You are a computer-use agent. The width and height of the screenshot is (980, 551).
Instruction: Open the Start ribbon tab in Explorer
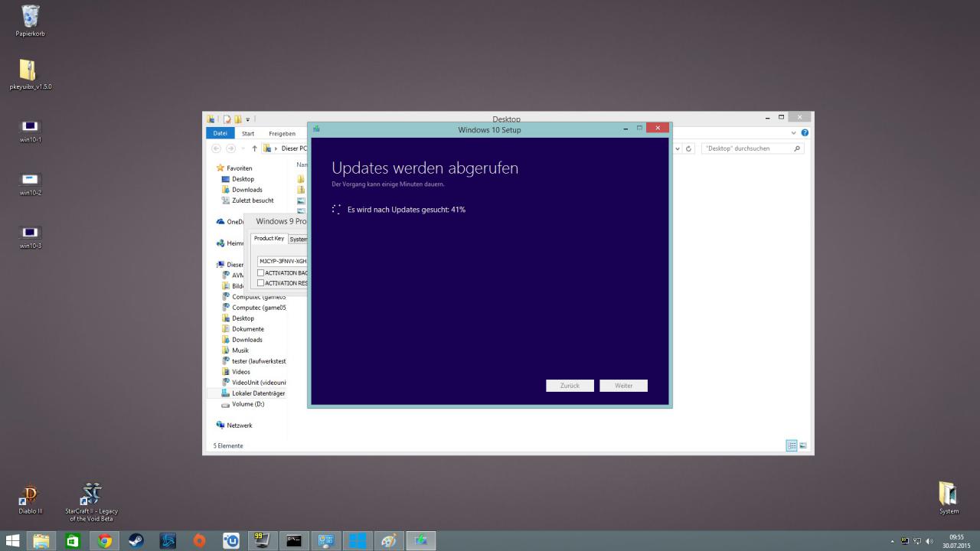248,133
